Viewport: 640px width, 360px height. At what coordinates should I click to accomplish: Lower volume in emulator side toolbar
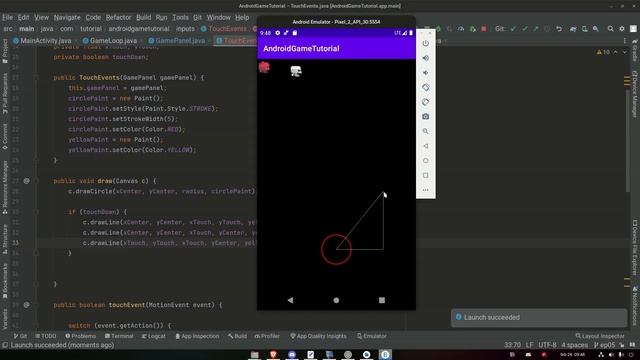coord(425,73)
